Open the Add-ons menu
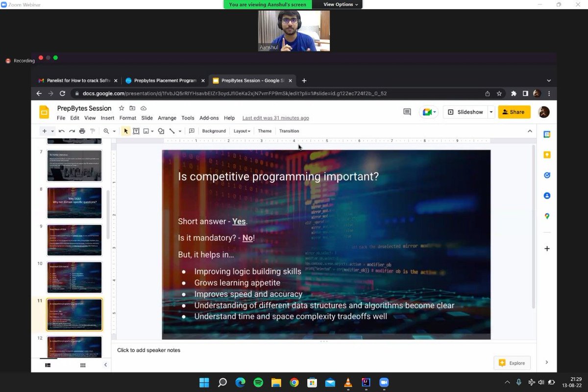Viewport: 588px width, 392px height. click(x=209, y=118)
